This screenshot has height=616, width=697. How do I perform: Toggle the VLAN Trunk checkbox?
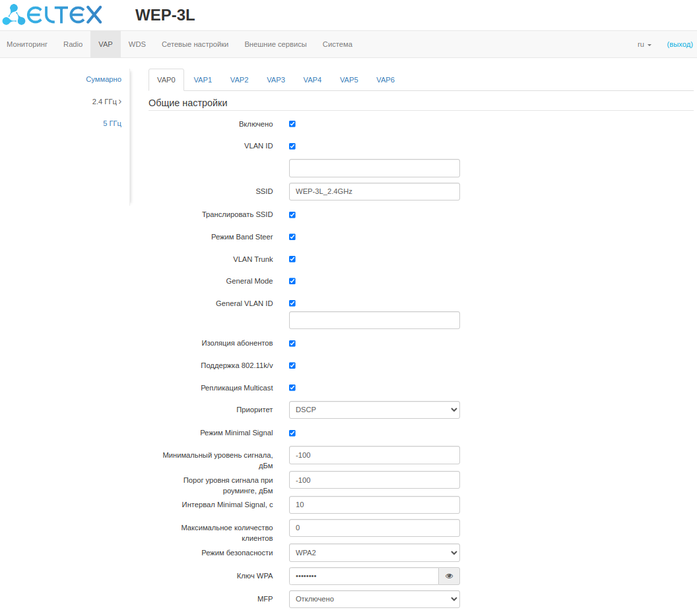click(x=292, y=259)
